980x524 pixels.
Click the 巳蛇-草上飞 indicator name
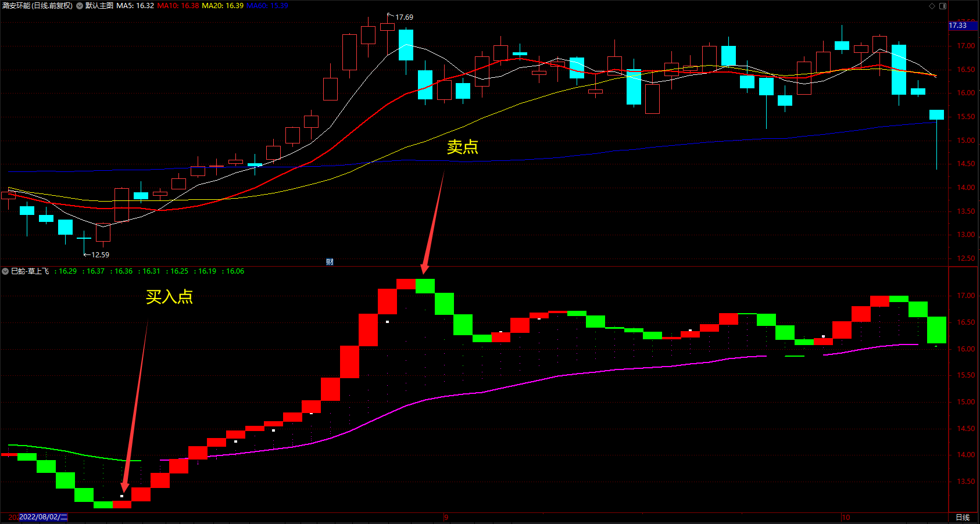pos(30,271)
